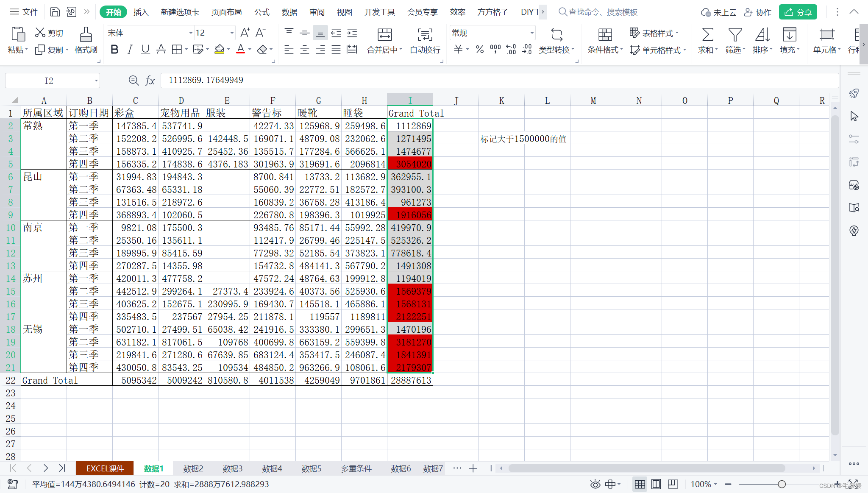Click the AutoSum (求和) sigma icon

[x=707, y=35]
